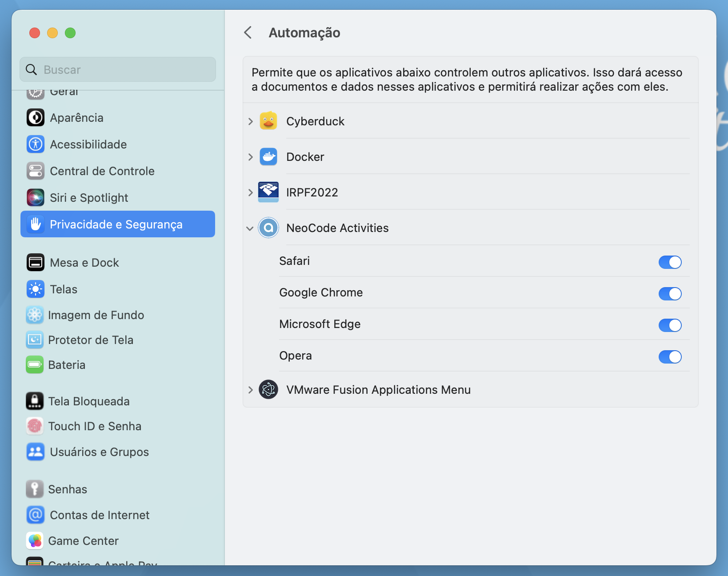The width and height of the screenshot is (728, 576).
Task: Click the Tela Bloqueada lock icon
Action: [35, 401]
